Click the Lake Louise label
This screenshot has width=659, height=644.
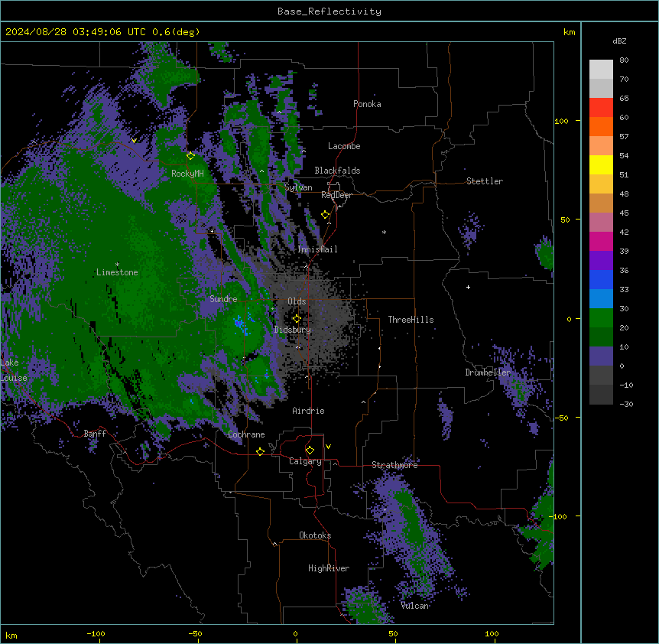coord(12,370)
